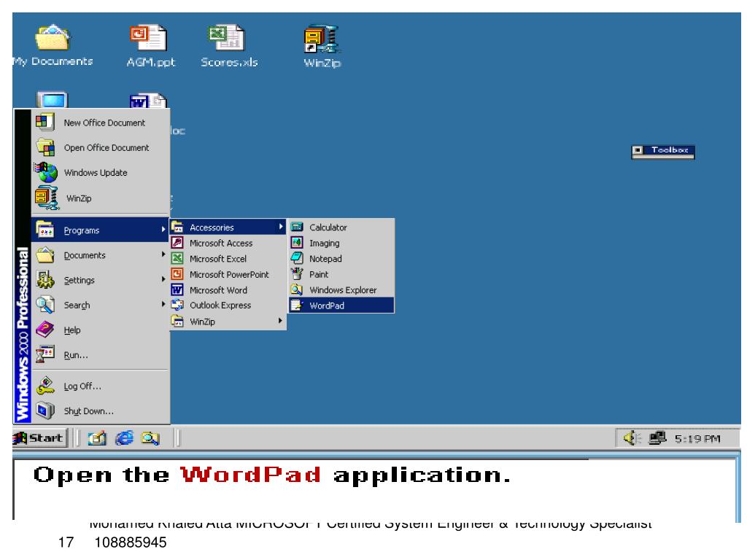
Task: Select Paint label in Accessories menu
Action: [319, 274]
